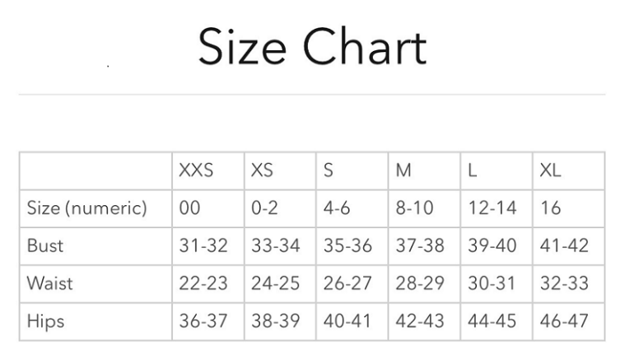Click the S size column header
The width and height of the screenshot is (625, 364).
pyautogui.click(x=329, y=170)
